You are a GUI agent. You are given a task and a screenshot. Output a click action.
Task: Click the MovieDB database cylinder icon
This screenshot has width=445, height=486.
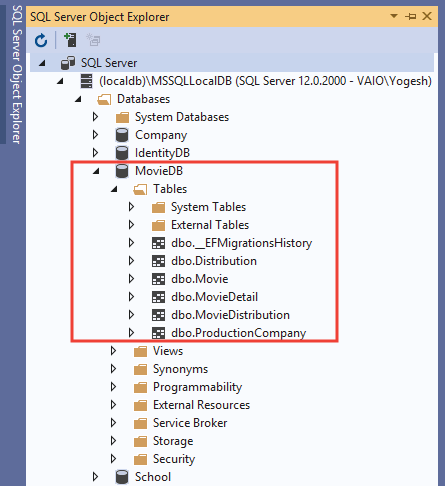point(122,171)
